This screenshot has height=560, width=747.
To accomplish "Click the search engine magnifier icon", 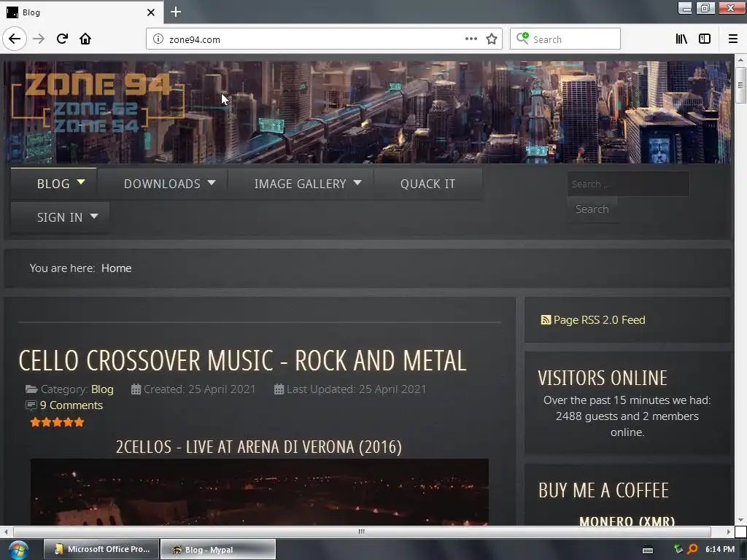I will 522,38.
